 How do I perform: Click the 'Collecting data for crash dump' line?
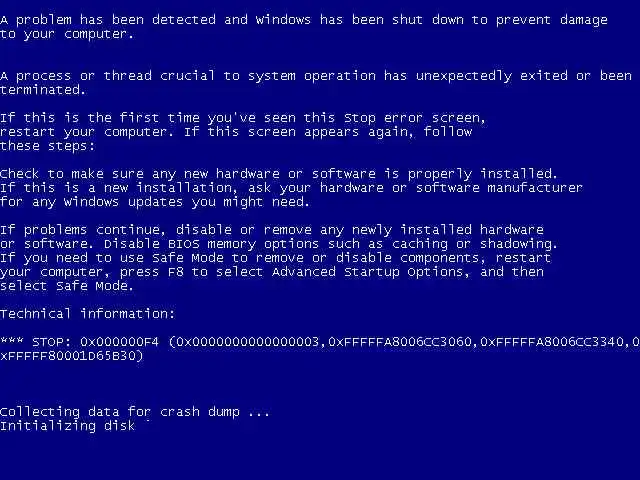(x=135, y=412)
